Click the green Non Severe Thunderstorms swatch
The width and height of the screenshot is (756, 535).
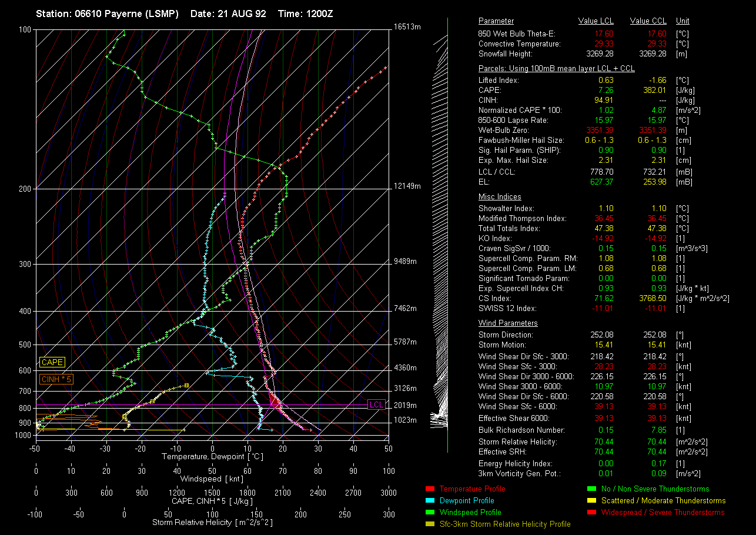[591, 489]
